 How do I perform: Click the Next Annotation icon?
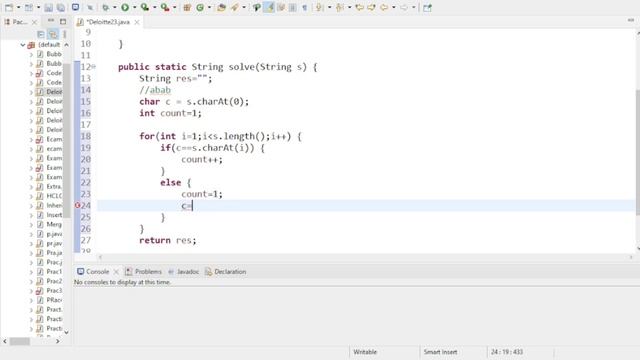[320, 7]
